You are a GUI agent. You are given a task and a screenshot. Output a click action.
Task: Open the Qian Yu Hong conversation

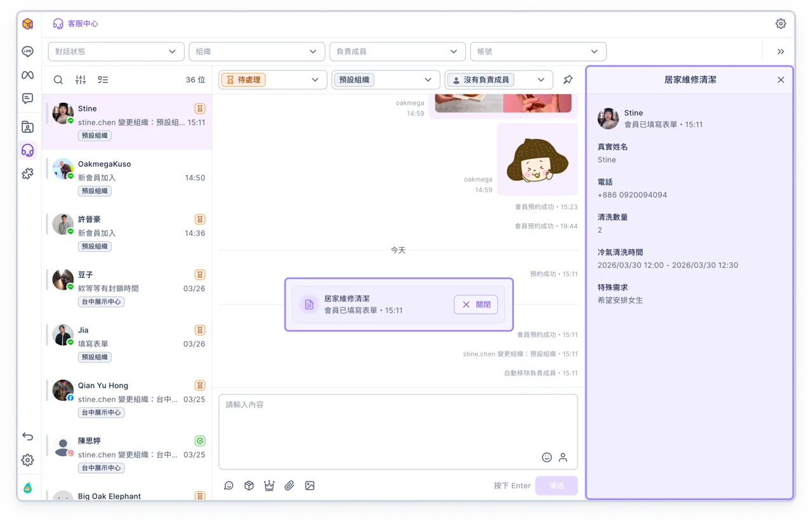[x=127, y=398]
